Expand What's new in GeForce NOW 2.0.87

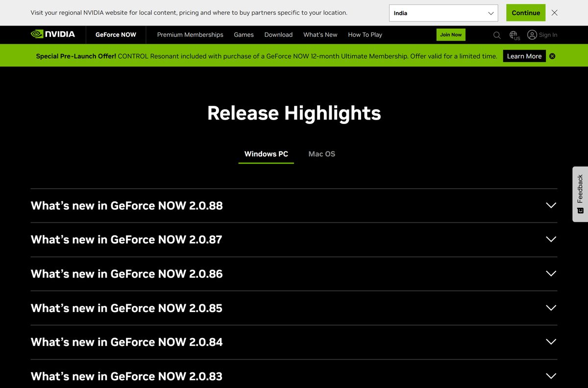(294, 240)
